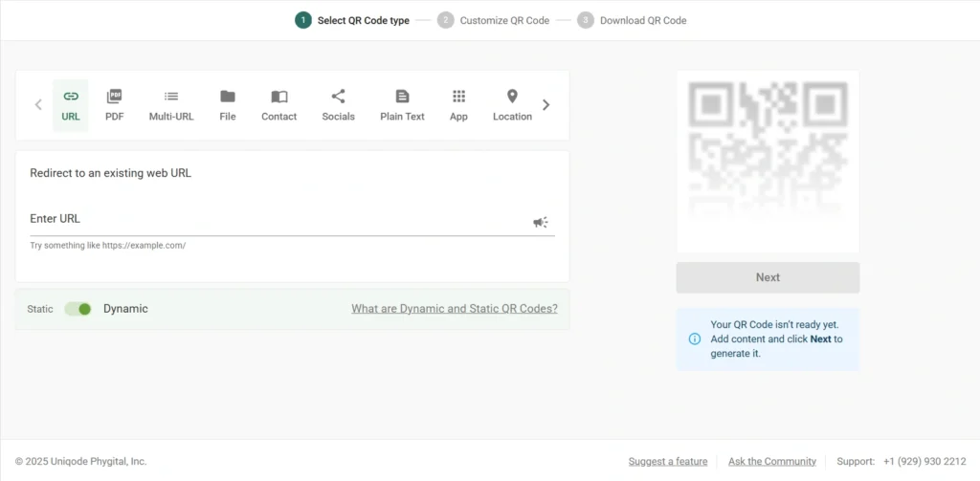Click the info icon in notice box

click(695, 339)
